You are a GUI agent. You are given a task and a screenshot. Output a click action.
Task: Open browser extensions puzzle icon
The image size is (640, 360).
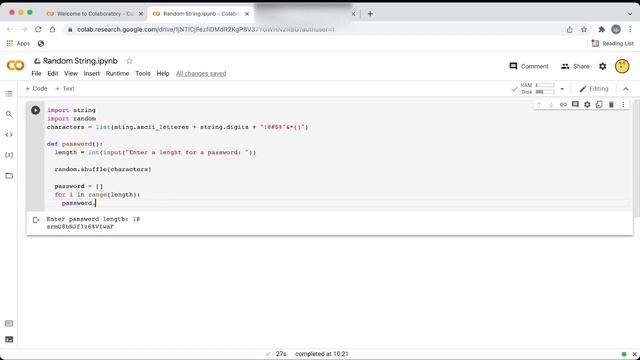(601, 29)
